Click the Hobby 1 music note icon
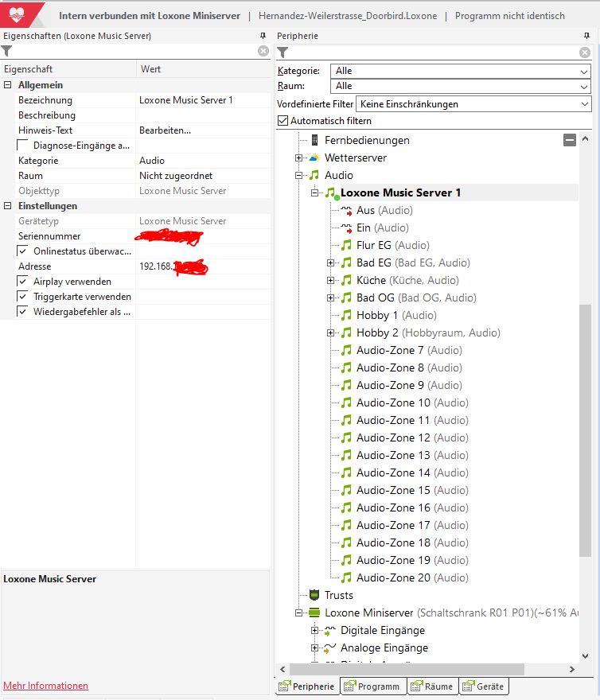 346,315
